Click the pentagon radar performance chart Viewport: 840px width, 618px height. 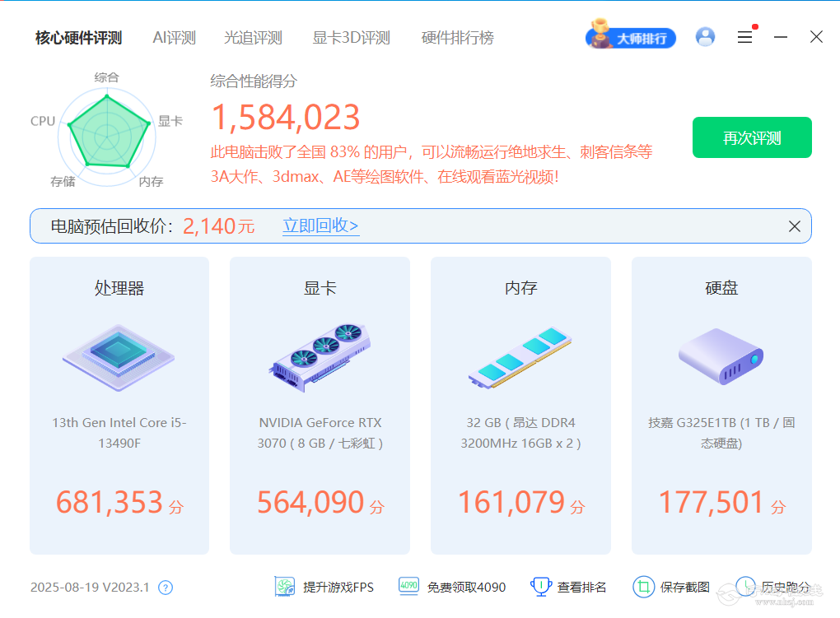(107, 137)
